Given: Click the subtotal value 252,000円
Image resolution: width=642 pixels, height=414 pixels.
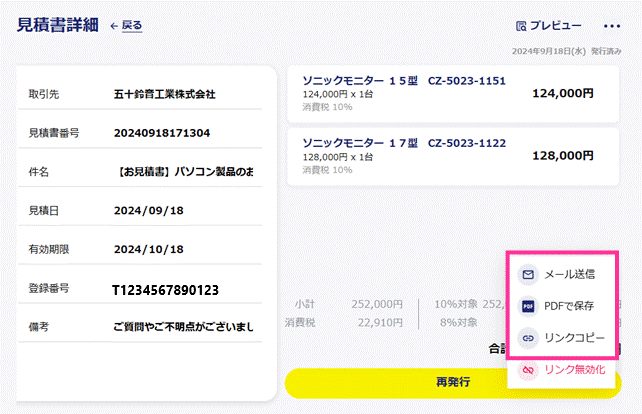Looking at the screenshot, I should click(377, 304).
